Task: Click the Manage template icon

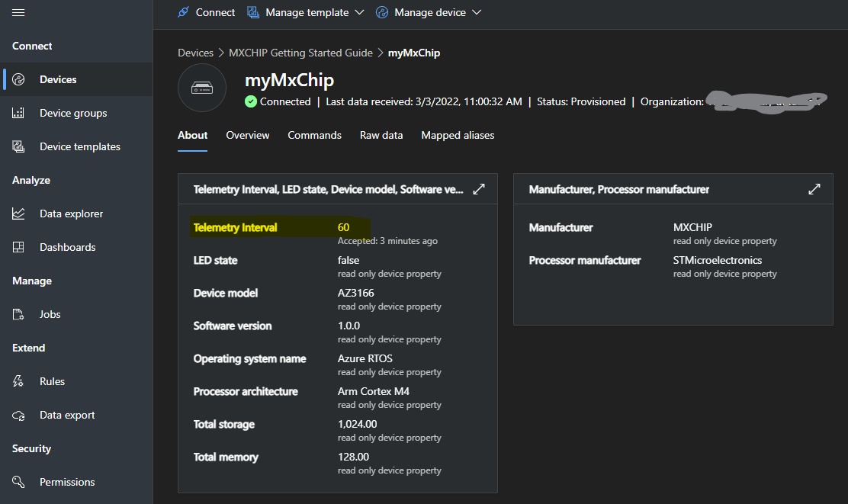Action: click(x=253, y=12)
